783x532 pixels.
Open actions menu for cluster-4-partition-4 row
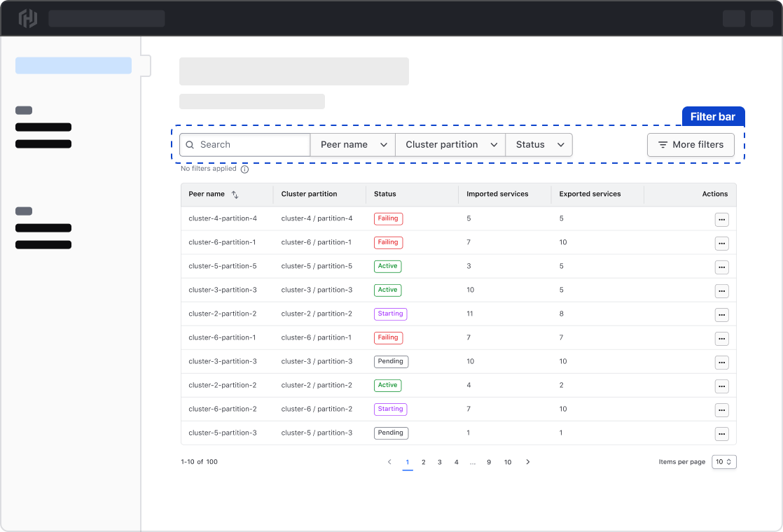click(721, 220)
